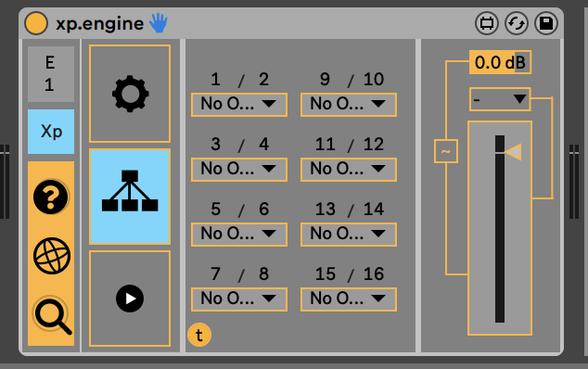Open the '-' dropdown above the fader
Screen dimensions: 588x369
click(500, 99)
